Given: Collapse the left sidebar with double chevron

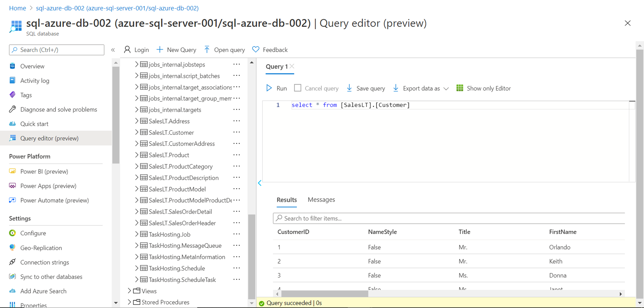Looking at the screenshot, I should [113, 50].
